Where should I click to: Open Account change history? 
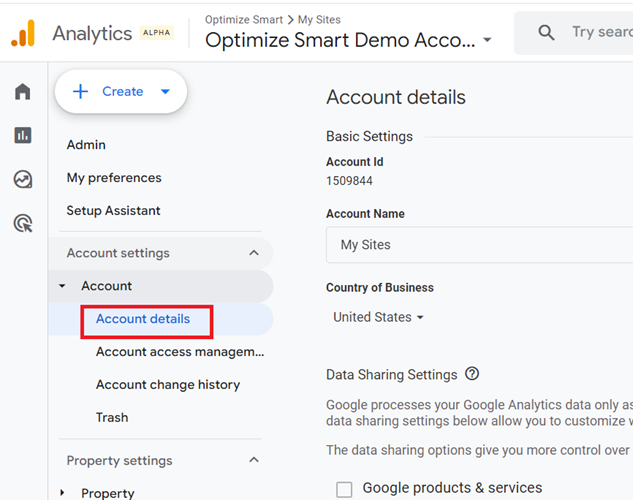(168, 385)
